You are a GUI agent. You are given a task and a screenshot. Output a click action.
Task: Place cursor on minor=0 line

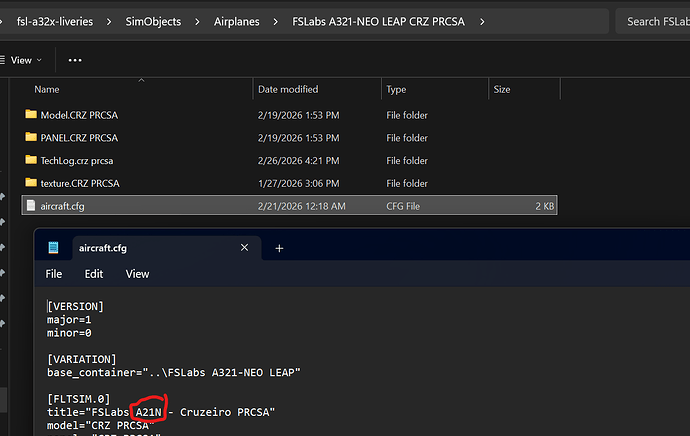[x=69, y=333]
